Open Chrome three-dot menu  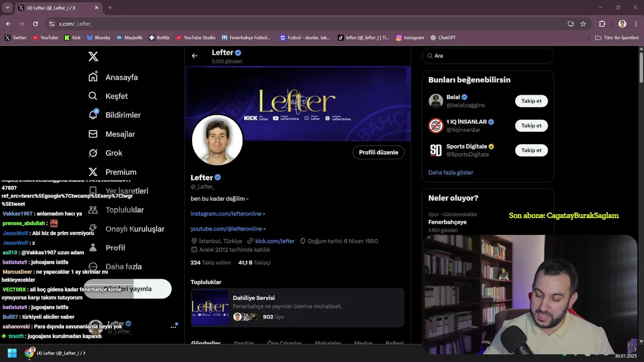click(x=636, y=24)
